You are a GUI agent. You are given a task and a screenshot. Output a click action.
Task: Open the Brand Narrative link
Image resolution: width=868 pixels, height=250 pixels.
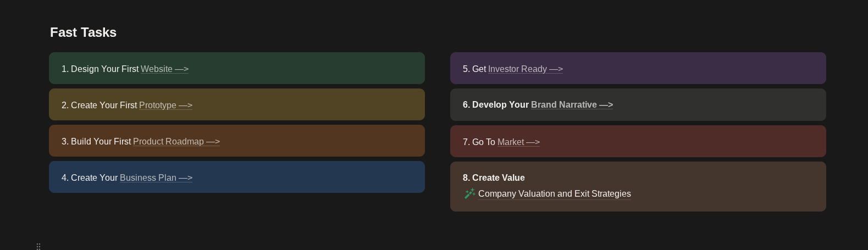[x=571, y=105]
